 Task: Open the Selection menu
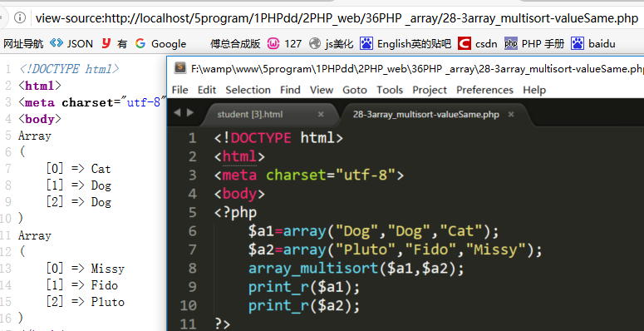point(248,90)
